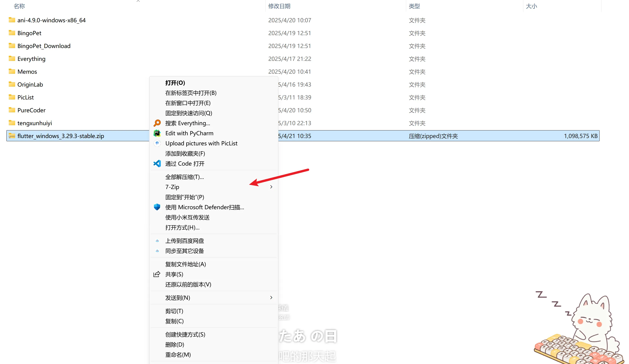Sort by the 名称 column header

coord(19,6)
